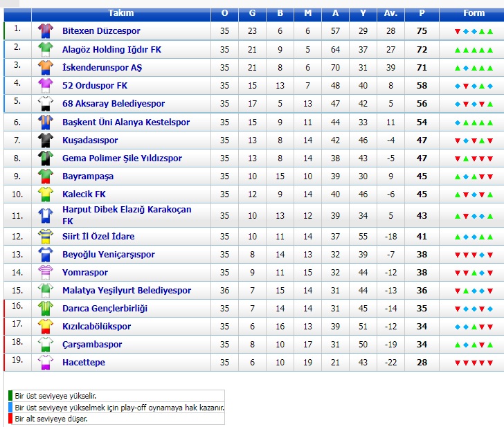Click Hacettepe's first red form arrow
This screenshot has height=427, width=504.
coord(458,363)
